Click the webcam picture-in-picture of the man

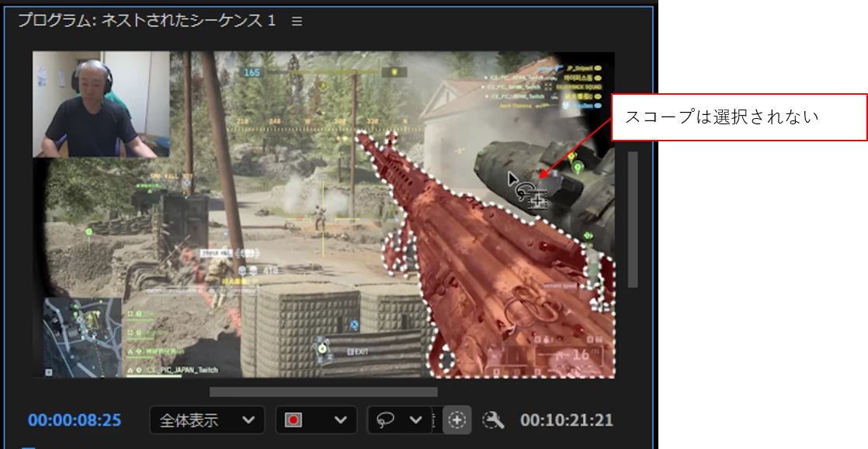point(101,104)
